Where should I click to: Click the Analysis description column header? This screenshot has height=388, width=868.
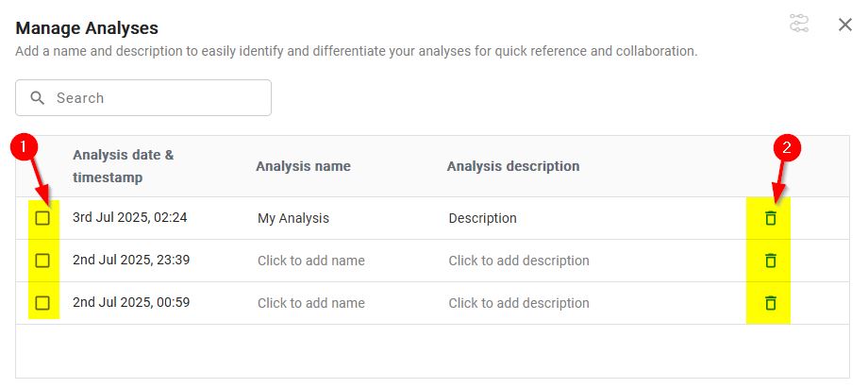pos(513,166)
